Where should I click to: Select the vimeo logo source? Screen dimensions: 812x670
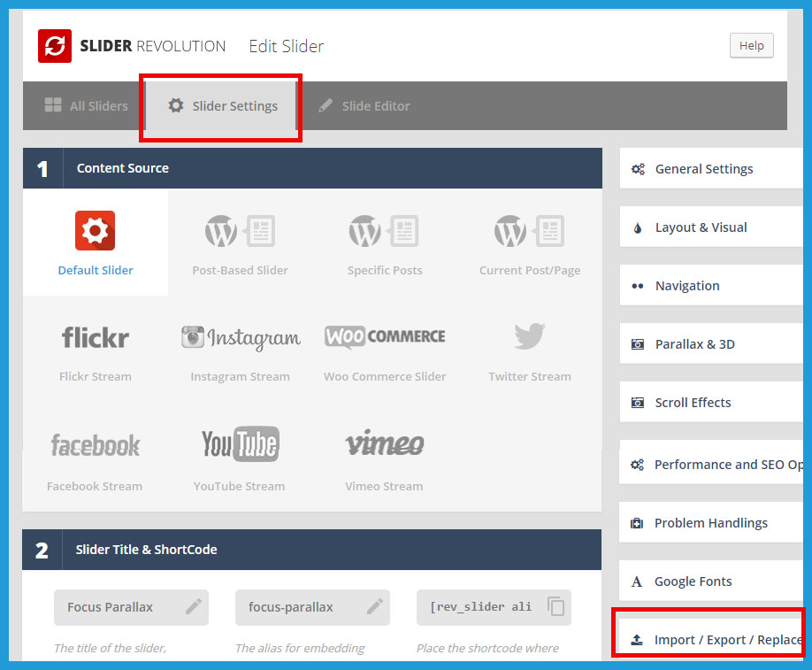tap(385, 443)
